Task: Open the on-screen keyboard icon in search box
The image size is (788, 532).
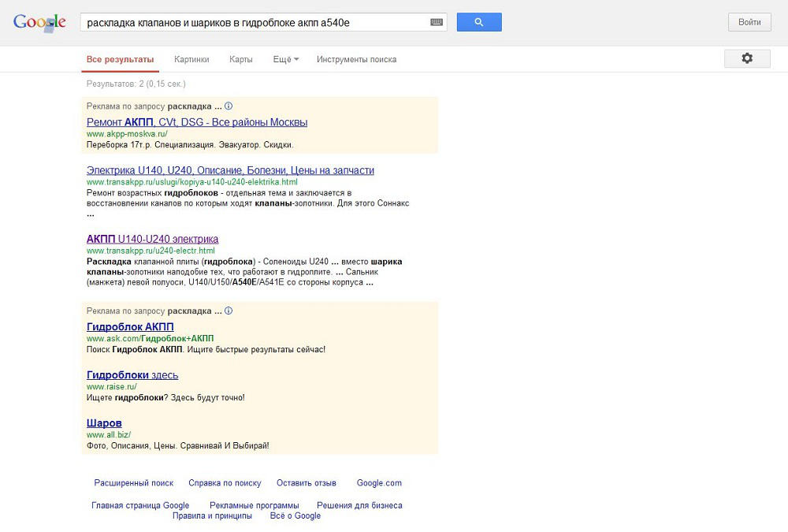Action: (437, 23)
